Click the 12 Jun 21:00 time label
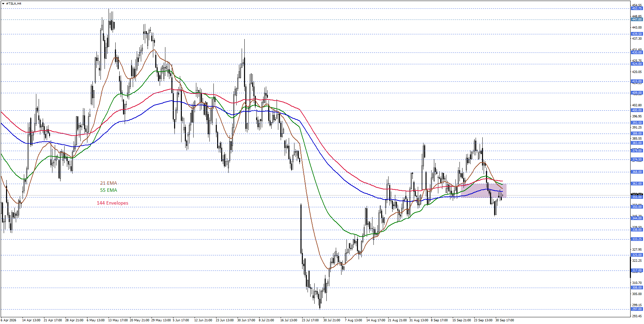This screenshot has height=324, width=644. [203, 320]
